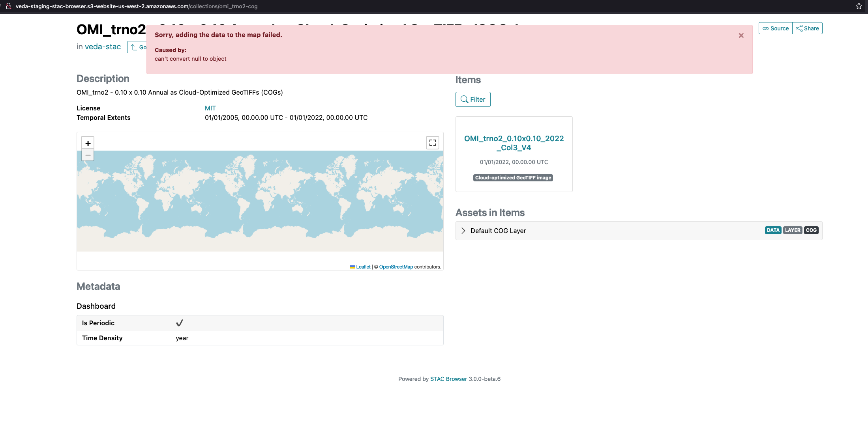The width and height of the screenshot is (868, 427).
Task: Click the Is Periodic checkmark
Action: (180, 323)
